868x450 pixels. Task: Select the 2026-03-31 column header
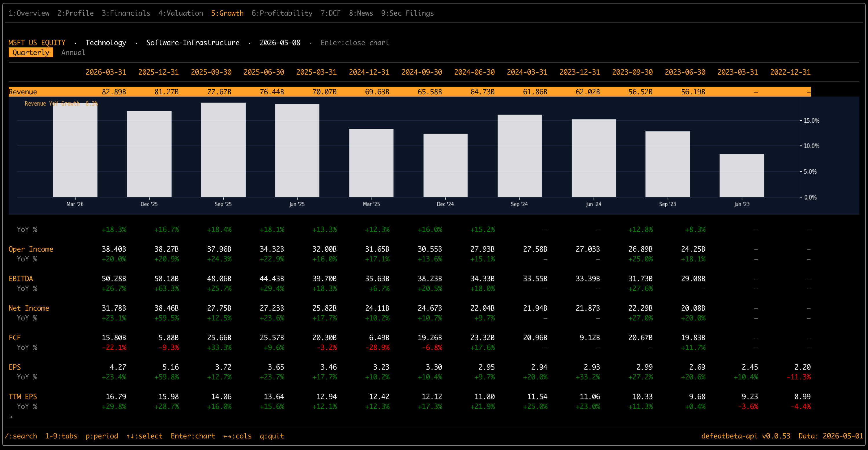pyautogui.click(x=106, y=72)
